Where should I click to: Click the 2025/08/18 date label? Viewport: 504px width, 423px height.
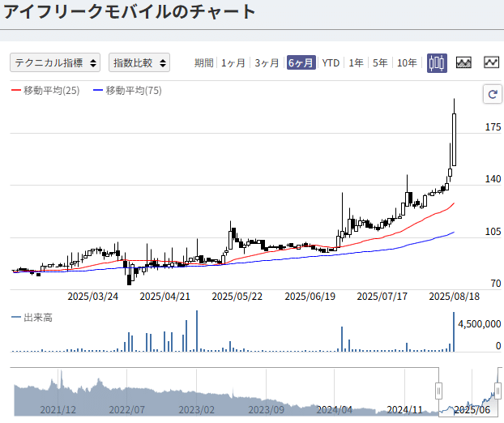[x=455, y=297]
